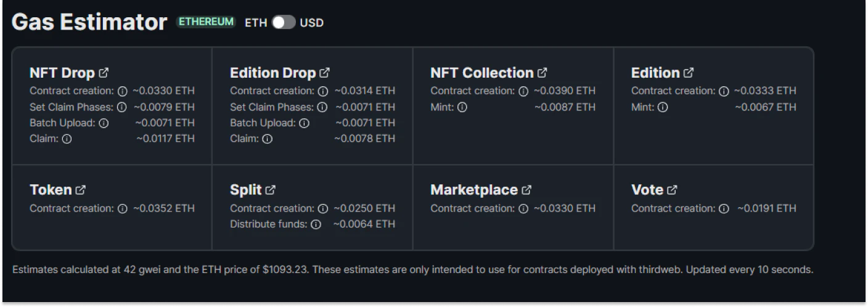Click info icon beside NFT Drop Claim
Screen dimensions: 868x307
pos(67,139)
